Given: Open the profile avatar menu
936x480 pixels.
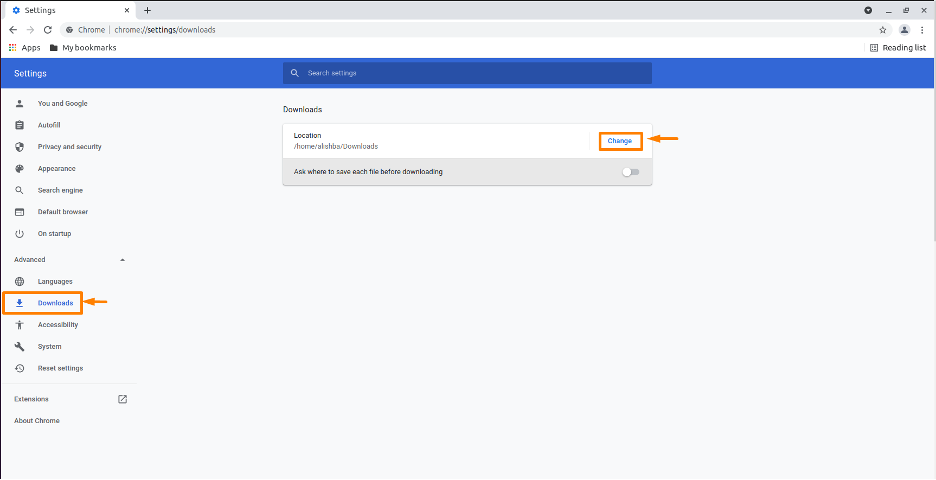Looking at the screenshot, I should (x=905, y=30).
